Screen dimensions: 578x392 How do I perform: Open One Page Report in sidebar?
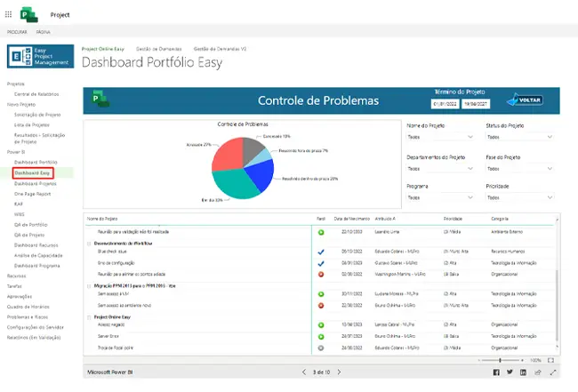32,194
